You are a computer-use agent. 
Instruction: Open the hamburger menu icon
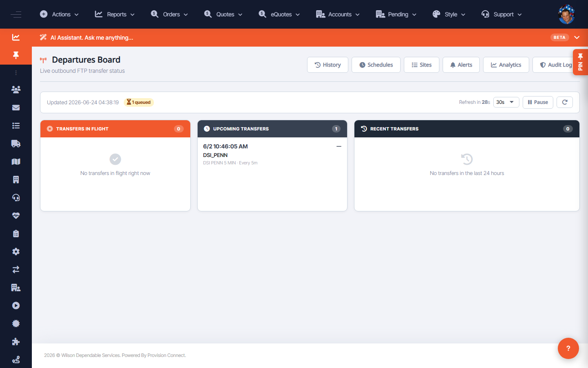[x=16, y=14]
